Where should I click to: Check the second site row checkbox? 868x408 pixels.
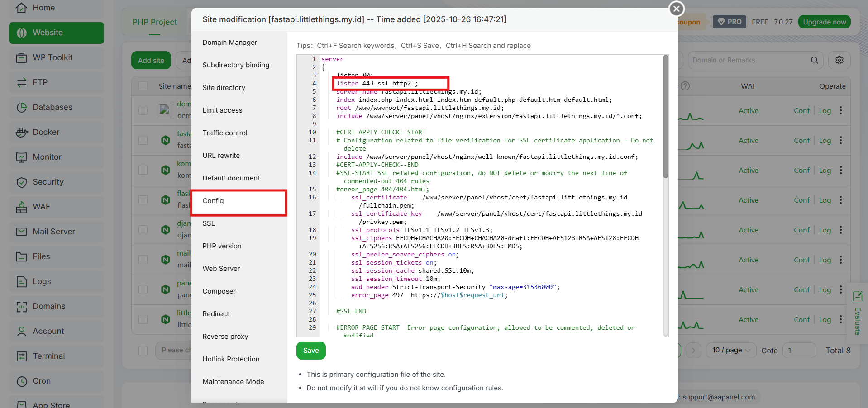click(143, 140)
